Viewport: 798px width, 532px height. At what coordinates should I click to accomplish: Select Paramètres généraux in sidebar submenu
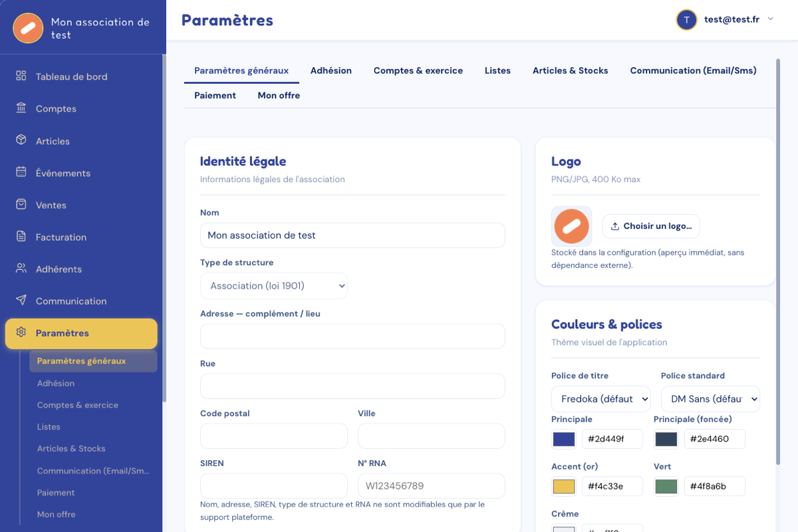pos(93,361)
